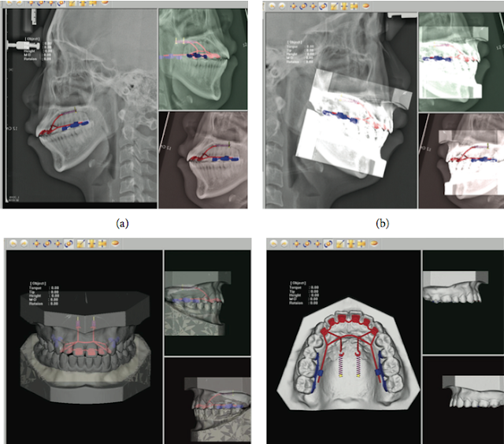The width and height of the screenshot is (504, 444).
Task: Click redo arrow in figure (b) toolbar
Action: point(282,6)
